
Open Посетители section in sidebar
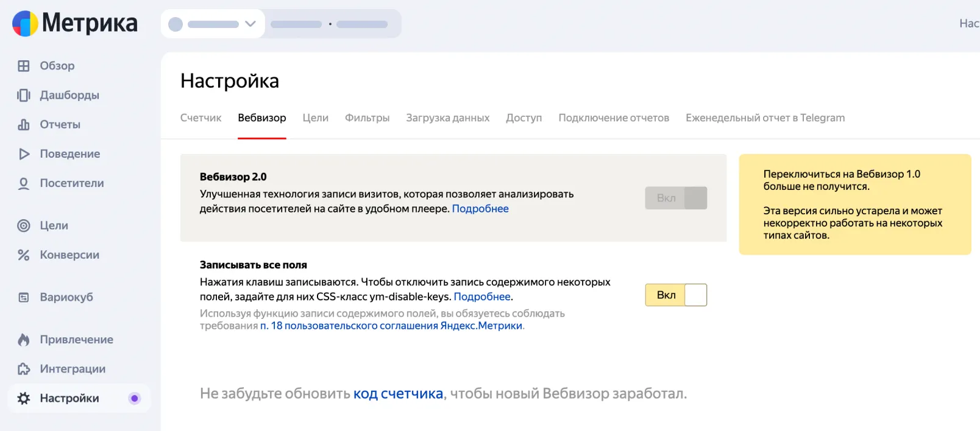point(72,183)
